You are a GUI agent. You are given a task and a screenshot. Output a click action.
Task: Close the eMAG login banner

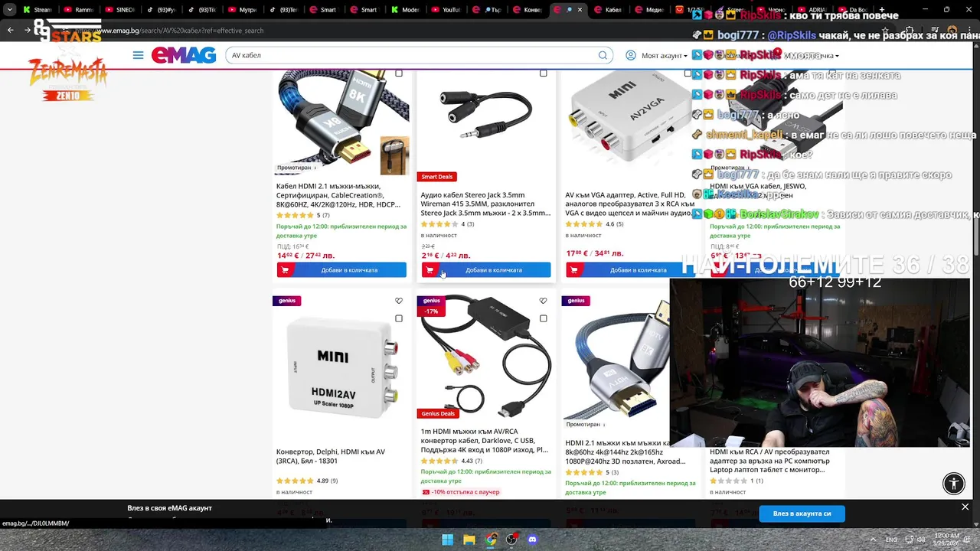tap(965, 507)
